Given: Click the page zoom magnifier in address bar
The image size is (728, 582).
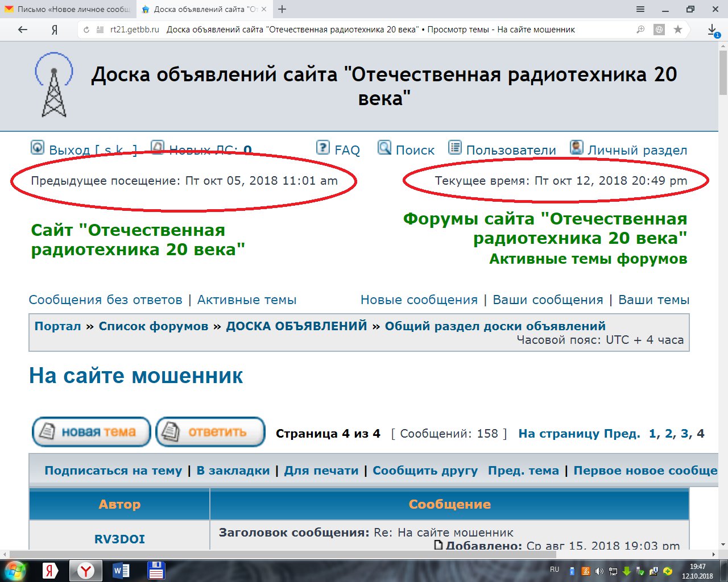Looking at the screenshot, I should pyautogui.click(x=639, y=29).
